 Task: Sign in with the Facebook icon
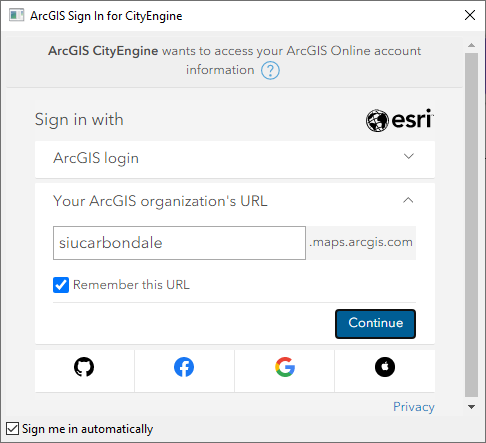pyautogui.click(x=184, y=367)
